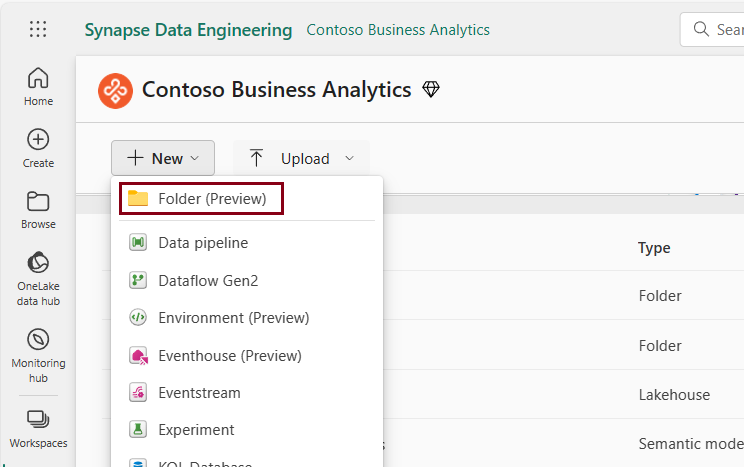744x467 pixels.
Task: Select Folder (Preview) from New menu
Action: [201, 198]
